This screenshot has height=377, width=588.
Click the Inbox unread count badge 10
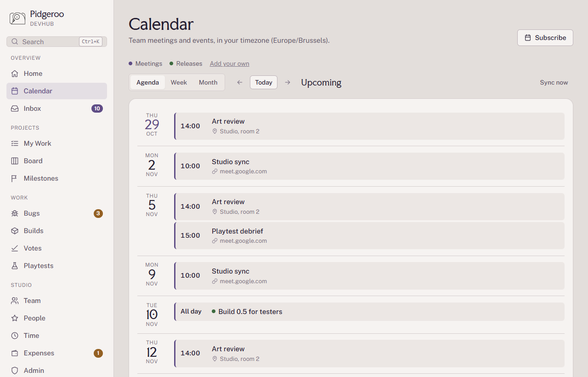[97, 109]
